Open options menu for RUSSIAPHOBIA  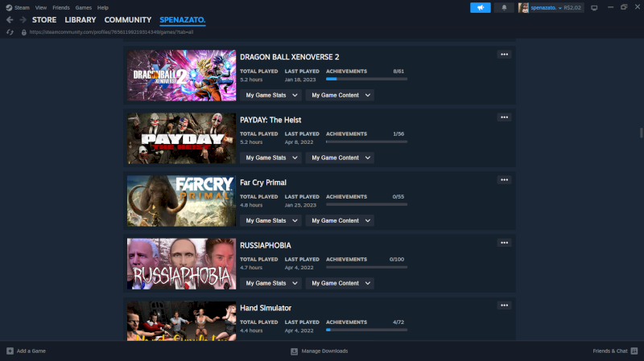pos(504,243)
